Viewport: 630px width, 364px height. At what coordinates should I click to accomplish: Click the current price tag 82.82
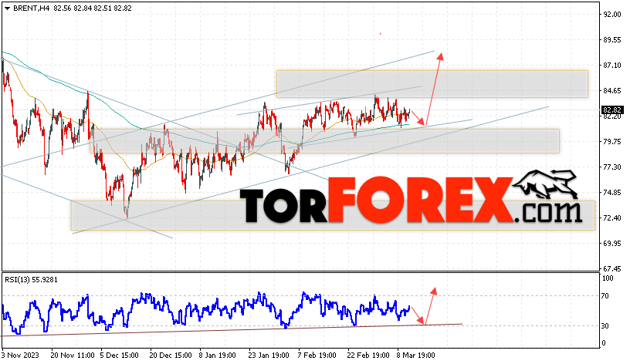click(x=612, y=110)
